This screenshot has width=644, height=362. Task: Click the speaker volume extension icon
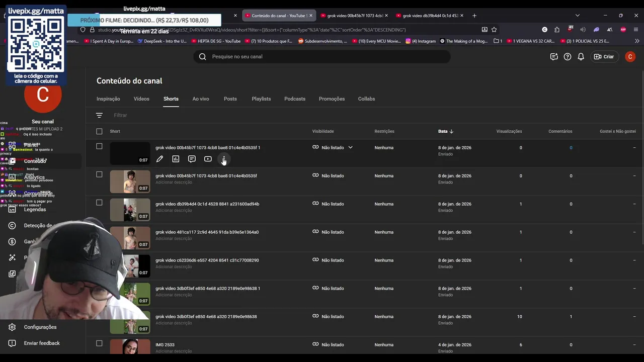coord(583,30)
